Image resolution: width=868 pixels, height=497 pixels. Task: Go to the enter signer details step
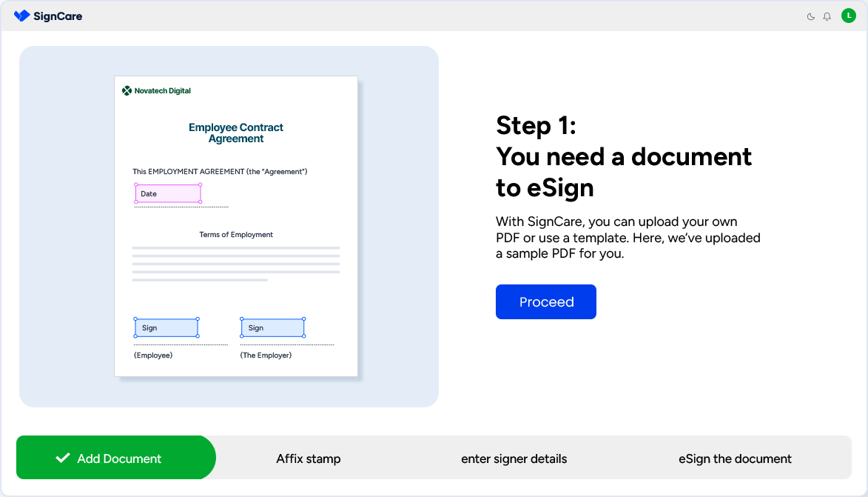(x=514, y=458)
